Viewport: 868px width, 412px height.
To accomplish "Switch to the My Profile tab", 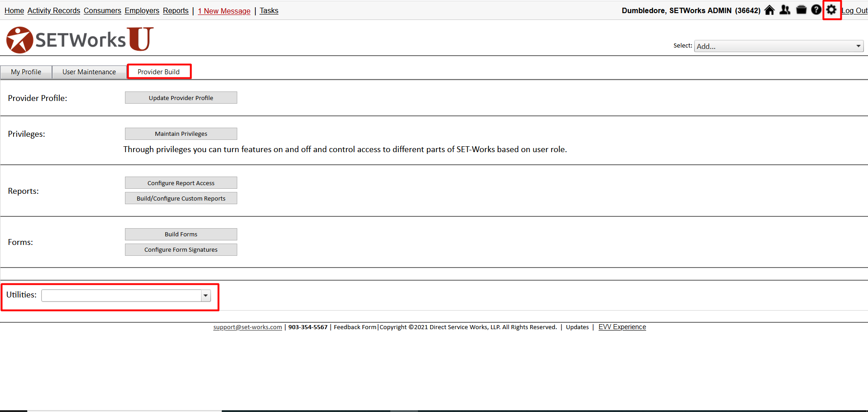I will (26, 72).
